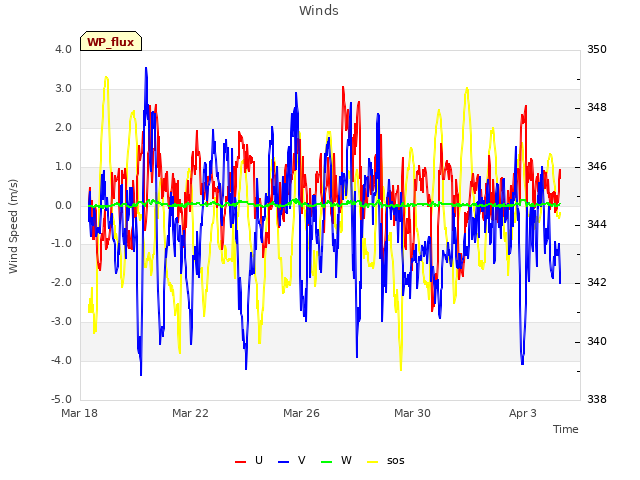This screenshot has height=480, width=640.
Task: Click the 1.0 left axis value
Action: 63,167
